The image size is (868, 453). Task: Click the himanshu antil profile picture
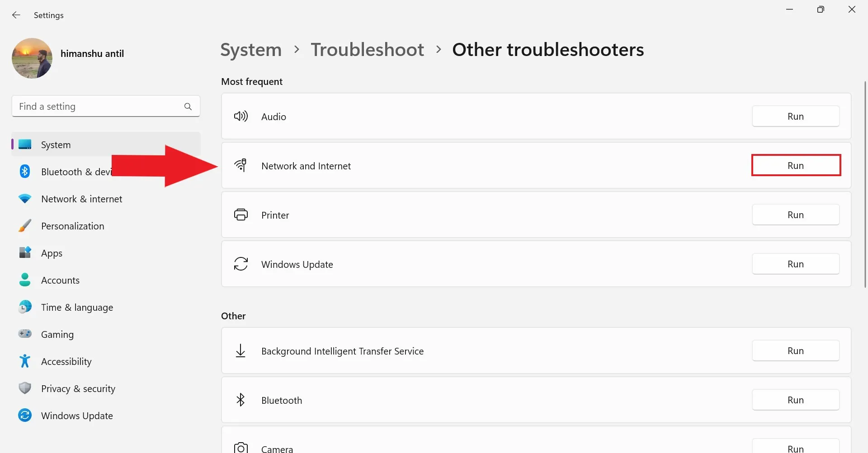(x=32, y=58)
